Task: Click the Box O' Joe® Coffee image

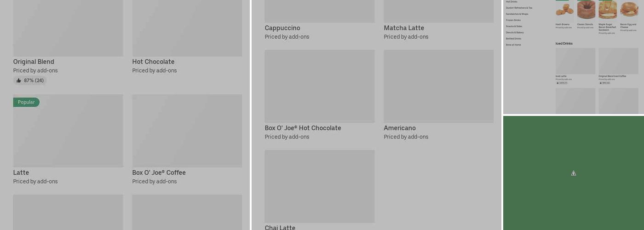Action: 187,131
